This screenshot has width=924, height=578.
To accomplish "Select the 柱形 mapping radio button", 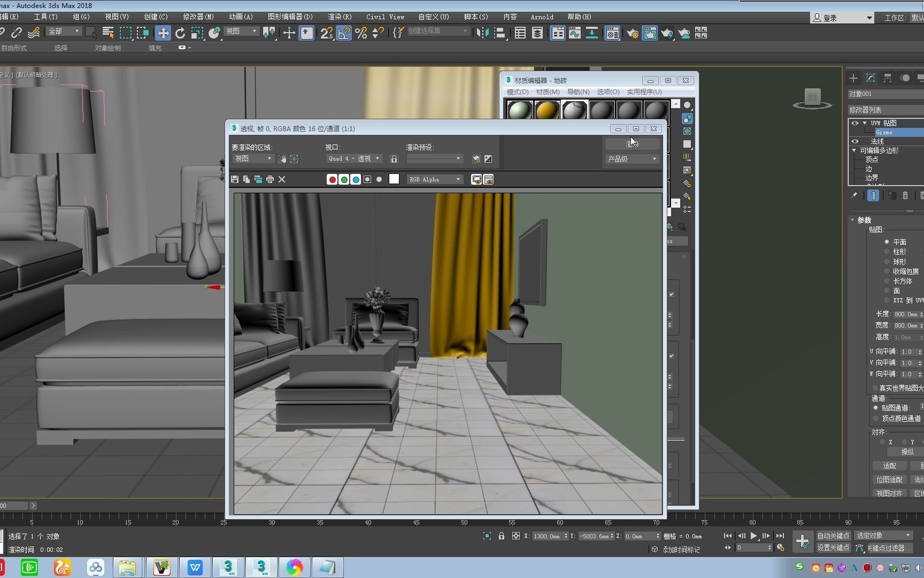I will click(x=887, y=252).
